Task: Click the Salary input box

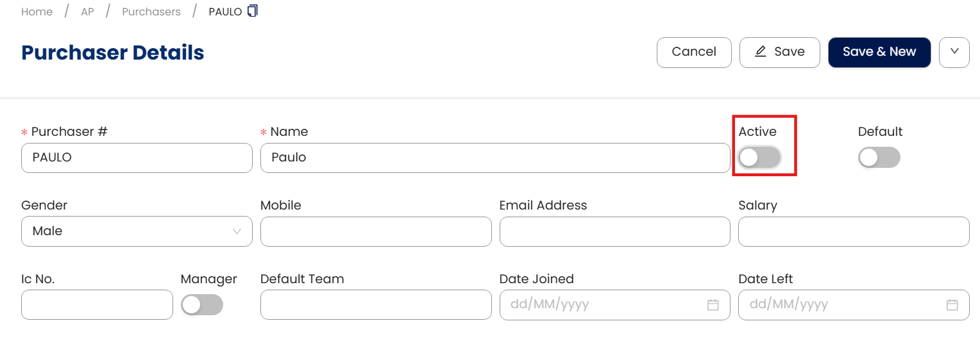Action: (853, 231)
